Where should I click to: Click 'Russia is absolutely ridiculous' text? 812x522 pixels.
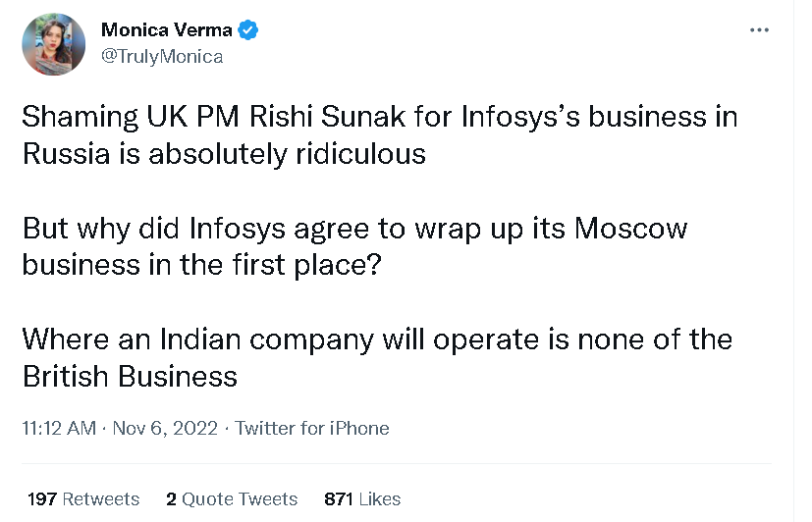224,153
